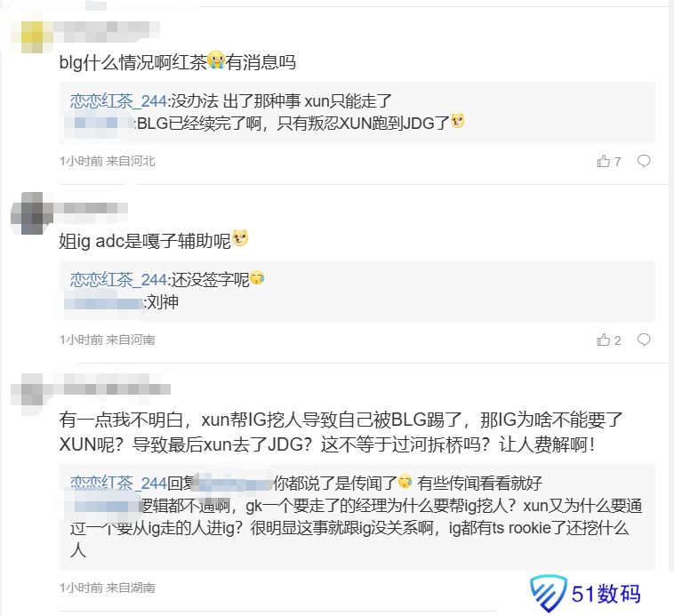Click the doge emoji after 嘎子辅助呢
This screenshot has height=616, width=674.
coord(240,238)
